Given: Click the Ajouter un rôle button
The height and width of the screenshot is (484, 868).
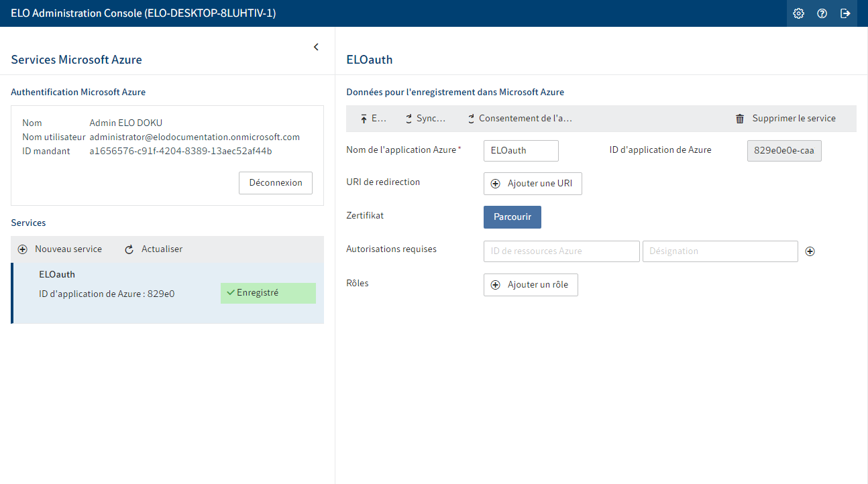Looking at the screenshot, I should (x=531, y=285).
